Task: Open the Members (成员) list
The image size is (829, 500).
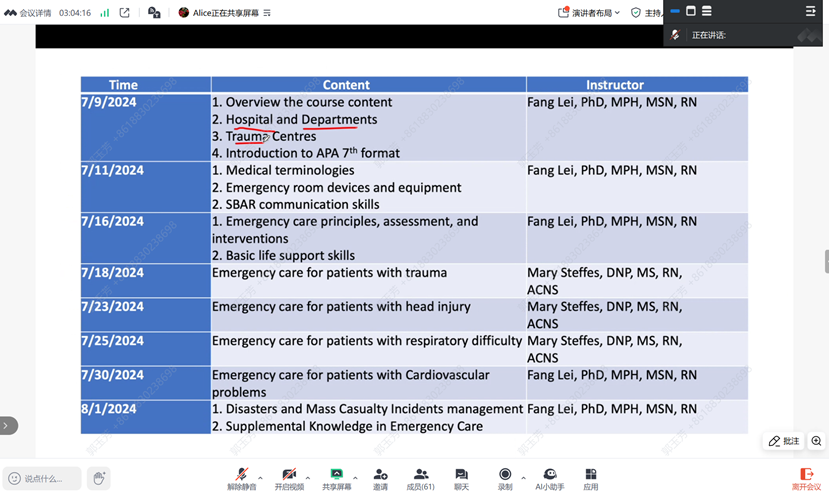Action: (x=421, y=478)
